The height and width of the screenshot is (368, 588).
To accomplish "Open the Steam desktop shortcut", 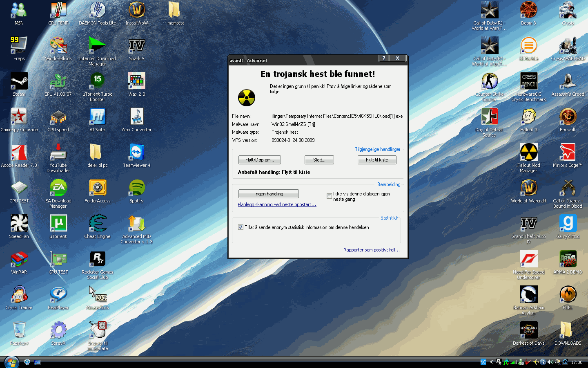I will [x=19, y=84].
